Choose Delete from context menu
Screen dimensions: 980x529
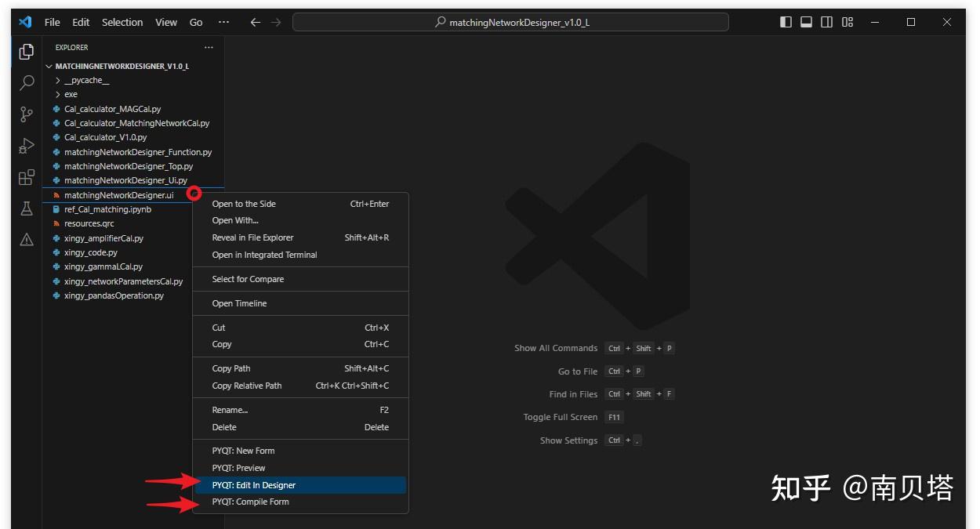point(300,427)
